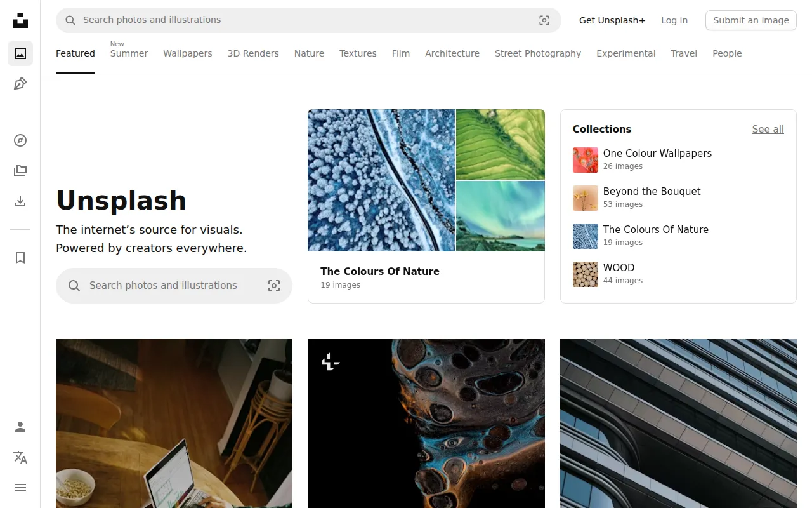
Task: Click the '26 images' text
Action: pyautogui.click(x=623, y=166)
